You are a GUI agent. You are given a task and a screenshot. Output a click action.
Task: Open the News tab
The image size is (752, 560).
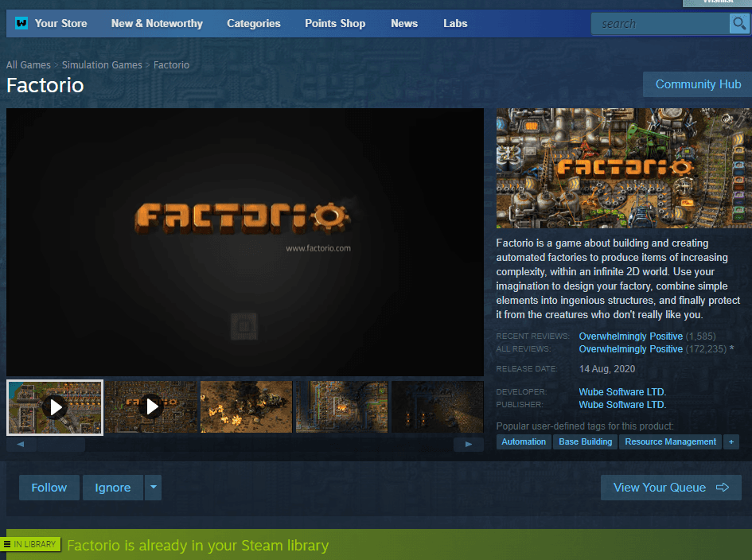point(404,24)
